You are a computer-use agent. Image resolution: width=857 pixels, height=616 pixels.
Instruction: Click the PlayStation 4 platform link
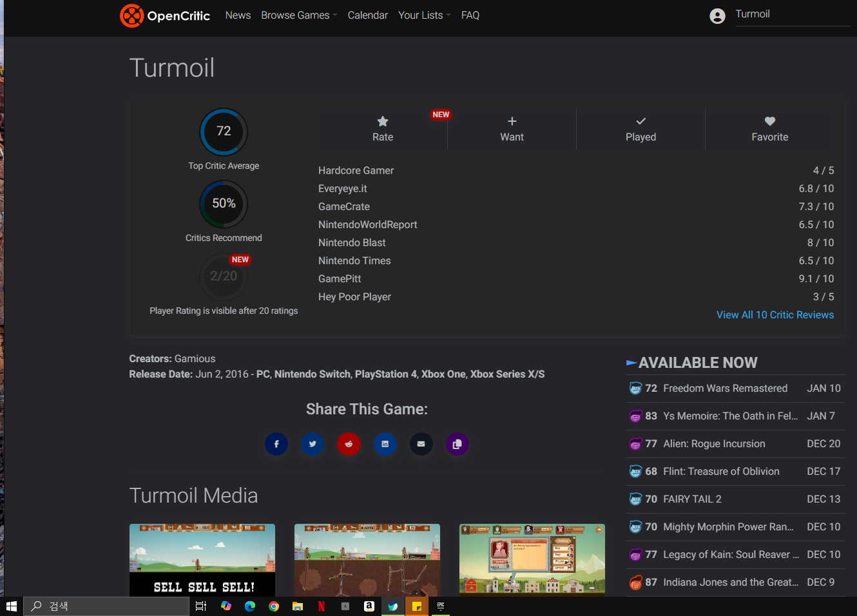click(x=386, y=374)
